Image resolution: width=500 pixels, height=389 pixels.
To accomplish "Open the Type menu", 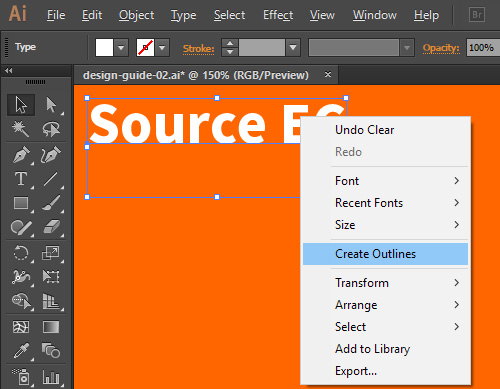I will pos(183,15).
